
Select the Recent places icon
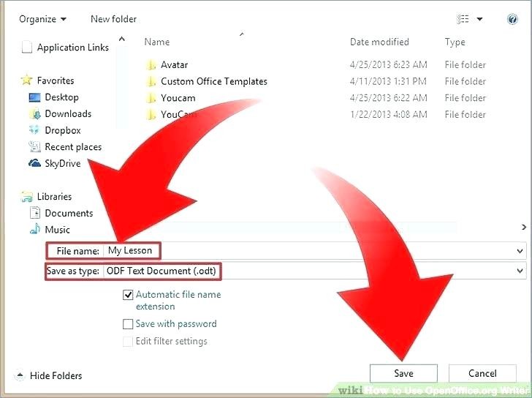(34, 147)
